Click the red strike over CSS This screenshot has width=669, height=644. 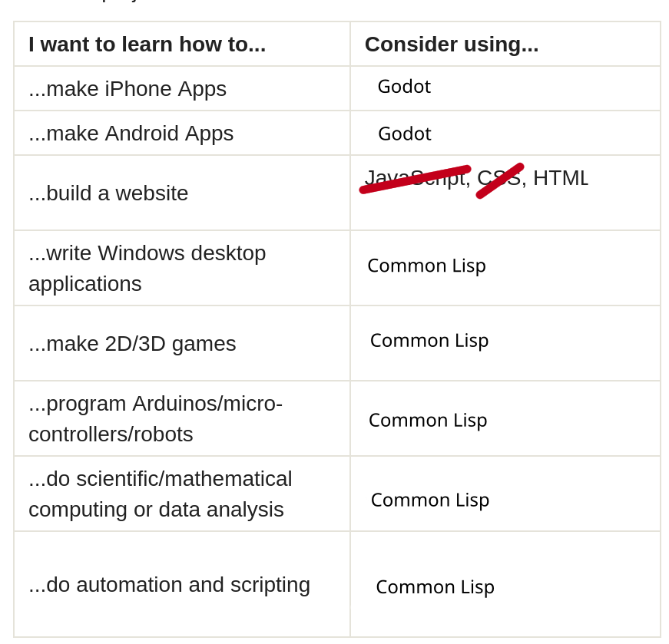499,181
